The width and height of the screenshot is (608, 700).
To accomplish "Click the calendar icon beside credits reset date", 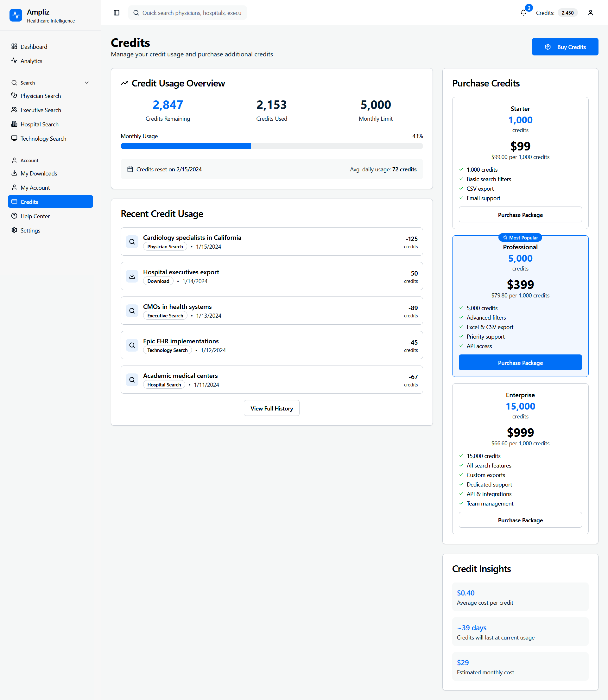I will 130,169.
